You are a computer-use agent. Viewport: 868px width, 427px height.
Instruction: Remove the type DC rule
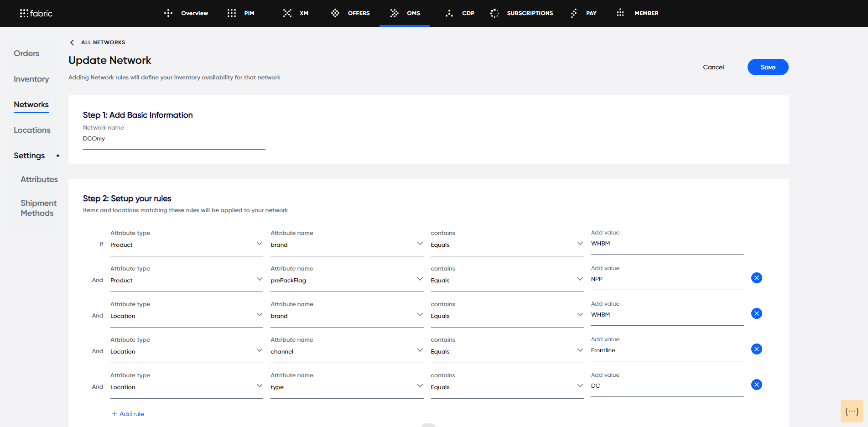pos(757,385)
